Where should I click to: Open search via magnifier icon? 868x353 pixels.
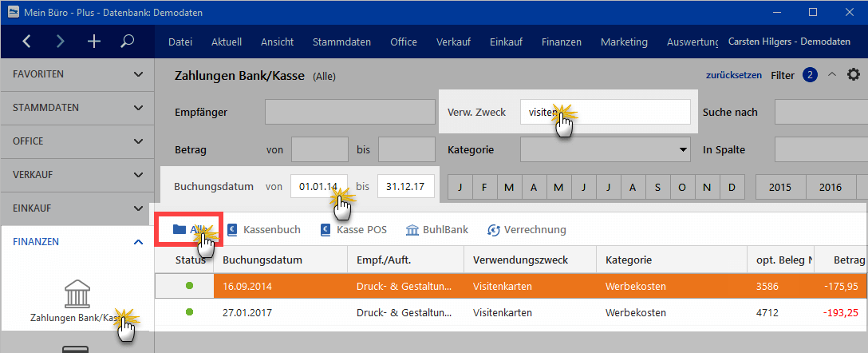click(128, 42)
